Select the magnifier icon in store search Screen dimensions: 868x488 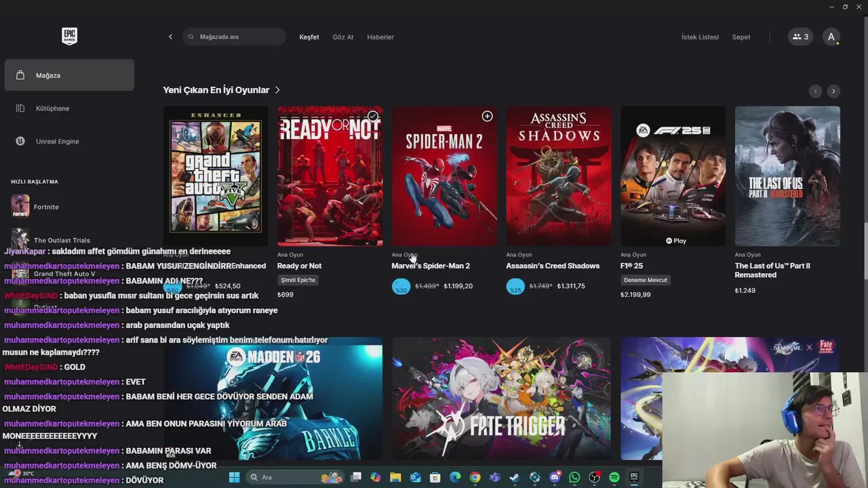pyautogui.click(x=191, y=37)
